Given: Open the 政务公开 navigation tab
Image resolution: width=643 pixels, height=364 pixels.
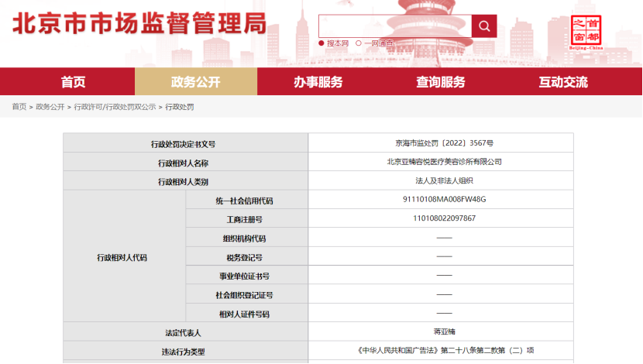Looking at the screenshot, I should point(195,82).
